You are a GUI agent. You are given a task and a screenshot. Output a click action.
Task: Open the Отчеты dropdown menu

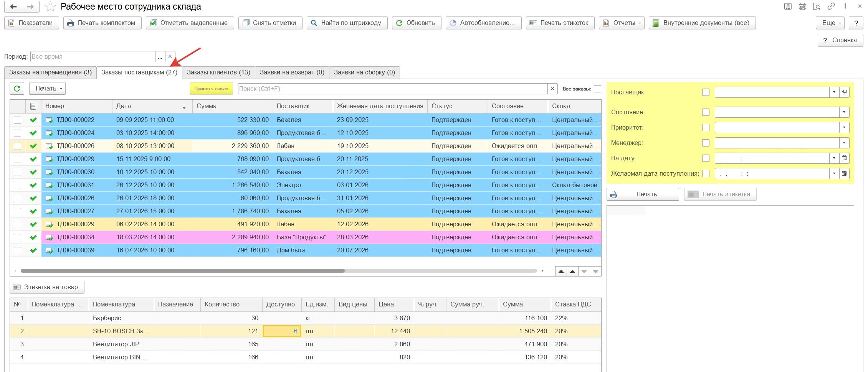point(622,23)
